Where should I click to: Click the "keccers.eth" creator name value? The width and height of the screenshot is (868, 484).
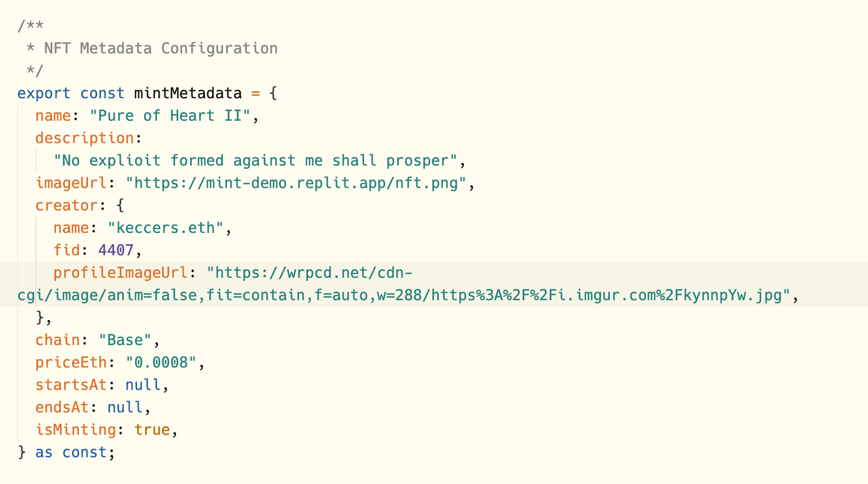pyautogui.click(x=165, y=228)
